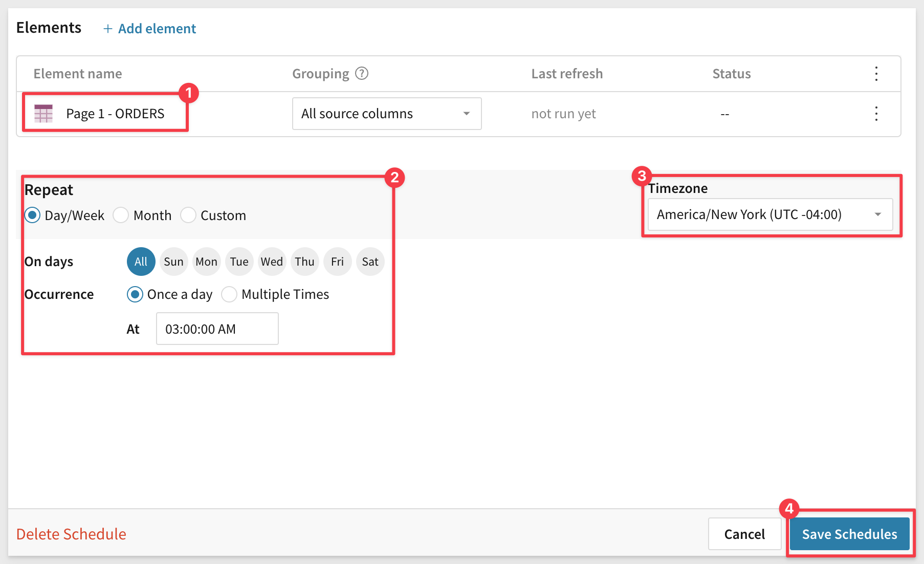The width and height of the screenshot is (924, 564).
Task: Choose Once a day occurrence
Action: [x=135, y=294]
